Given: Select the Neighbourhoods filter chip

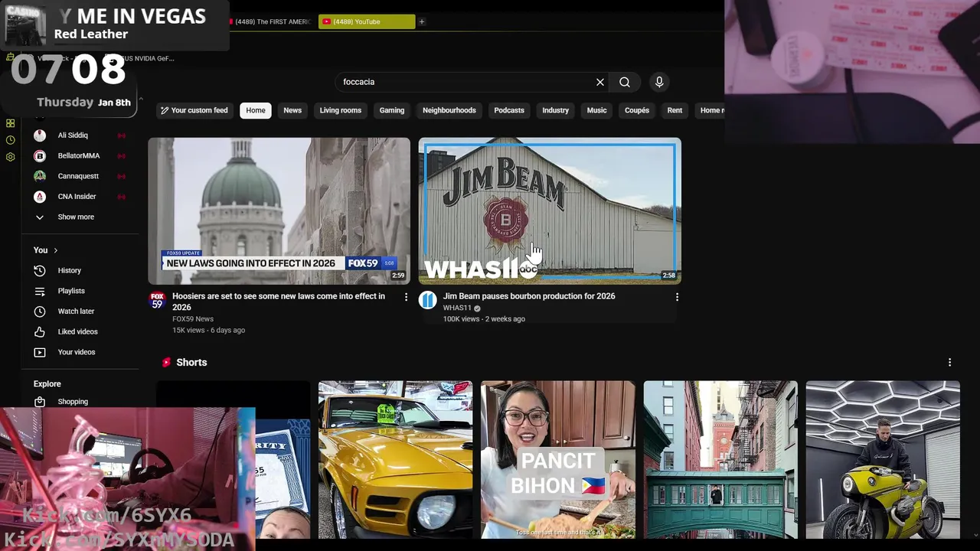Looking at the screenshot, I should coord(449,110).
